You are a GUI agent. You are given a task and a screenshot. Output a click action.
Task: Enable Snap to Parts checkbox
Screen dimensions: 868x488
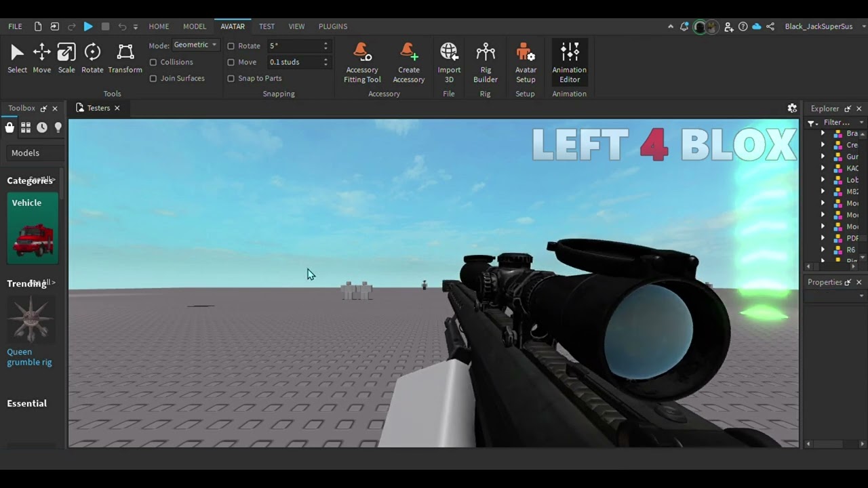tap(231, 79)
